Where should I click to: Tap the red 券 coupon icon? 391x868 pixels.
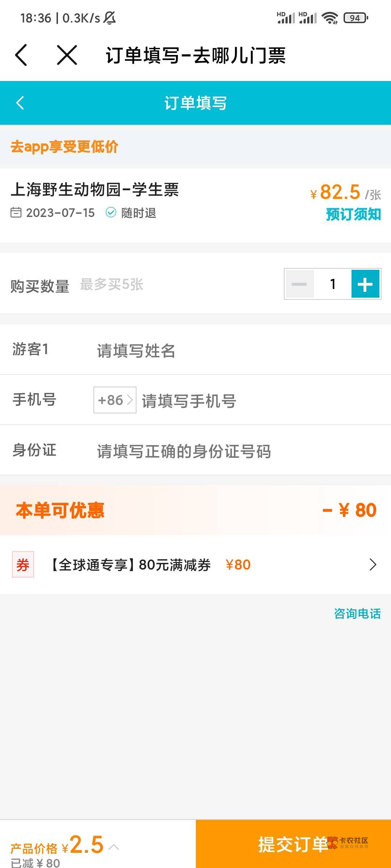click(23, 564)
